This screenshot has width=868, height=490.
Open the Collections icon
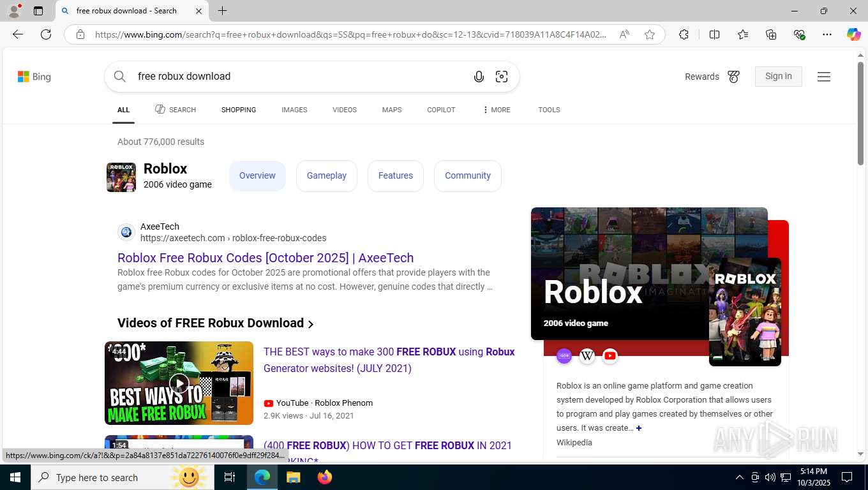click(771, 34)
